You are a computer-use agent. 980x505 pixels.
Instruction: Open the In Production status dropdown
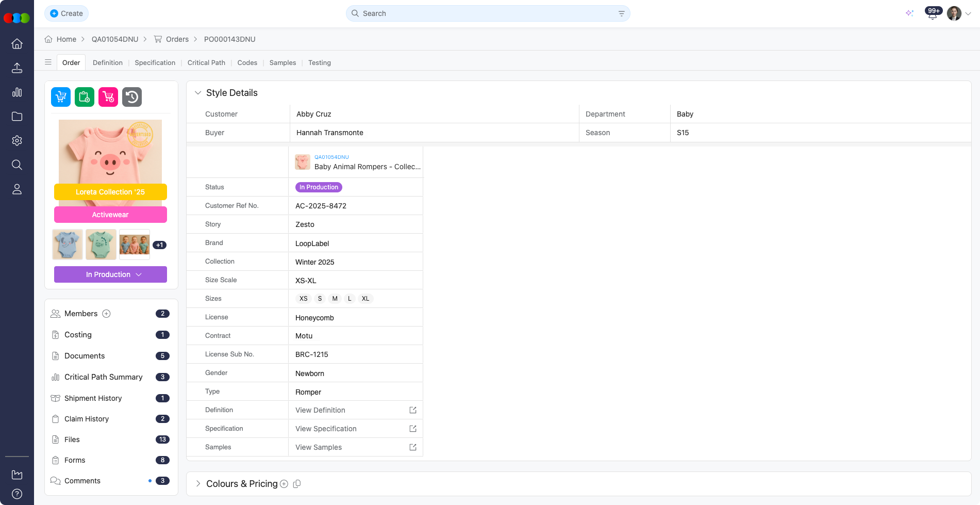point(110,274)
